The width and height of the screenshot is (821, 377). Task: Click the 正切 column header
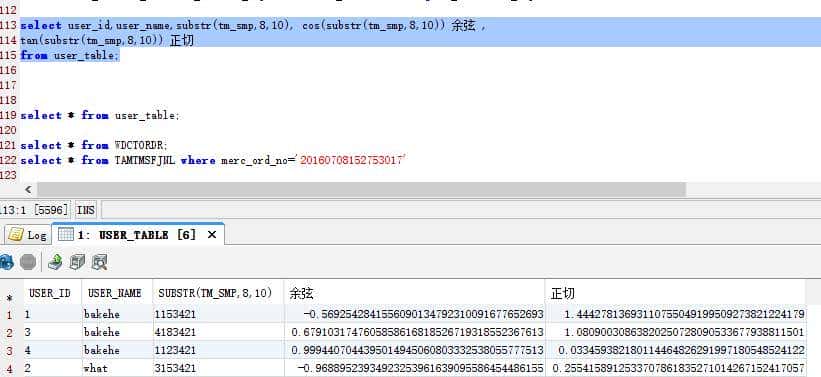click(x=675, y=293)
